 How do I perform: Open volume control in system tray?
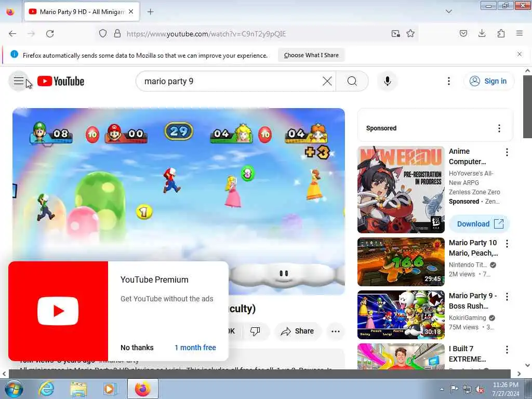click(x=480, y=390)
